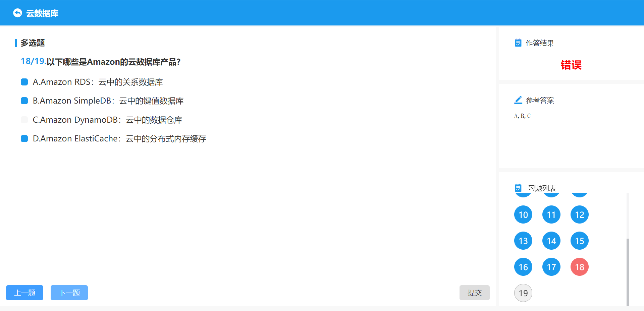Submit the answer with 提交 button
The image size is (644, 311).
474,293
